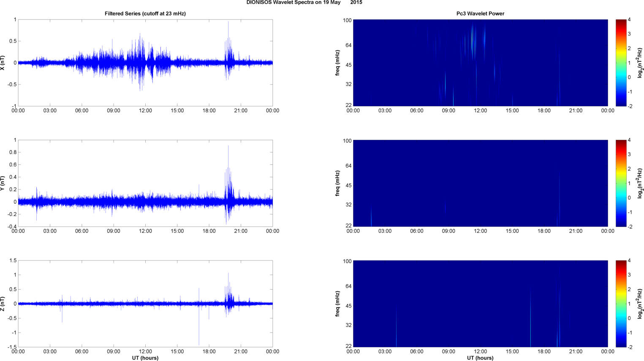Click the '-0.2' tick on the Y axis

click(x=12, y=215)
